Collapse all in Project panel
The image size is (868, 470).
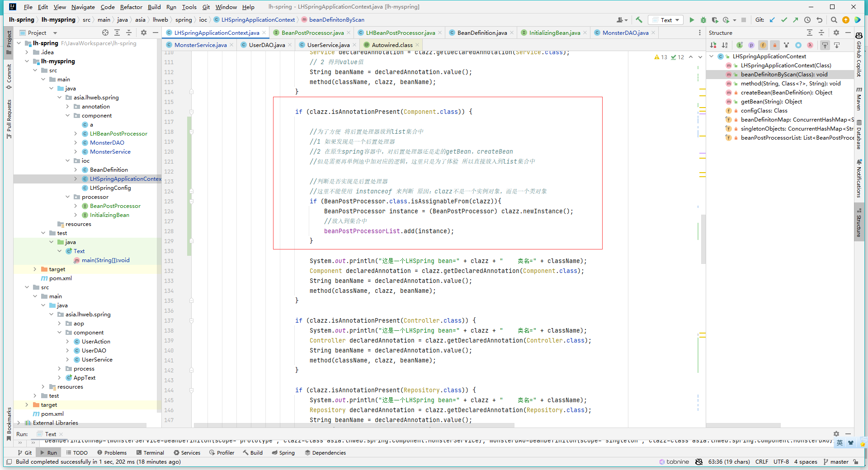(x=129, y=33)
